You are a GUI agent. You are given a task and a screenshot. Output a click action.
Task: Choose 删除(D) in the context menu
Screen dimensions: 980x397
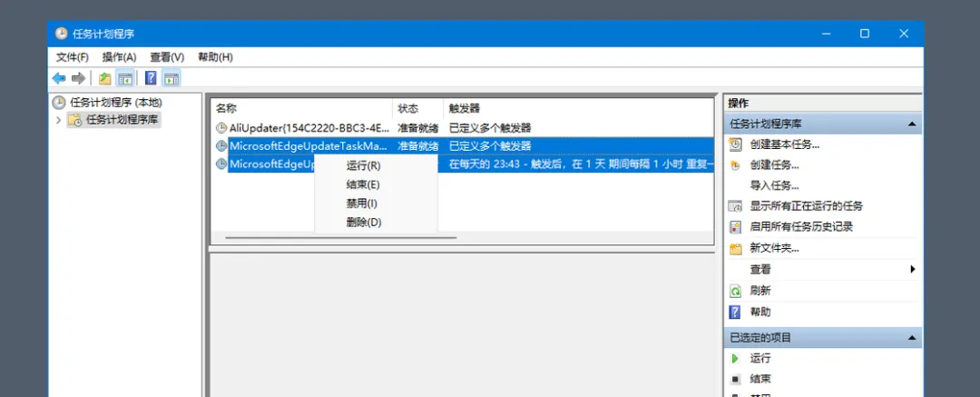[x=377, y=223]
